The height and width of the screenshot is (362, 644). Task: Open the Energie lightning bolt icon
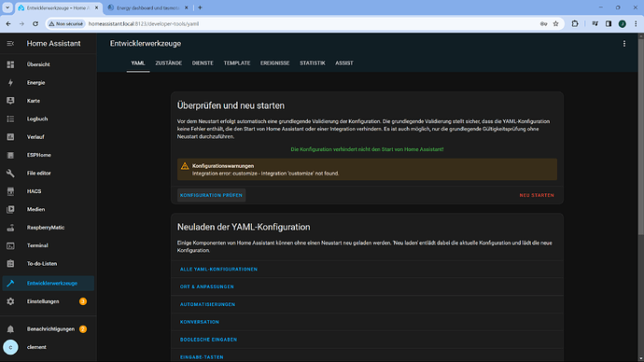(x=10, y=82)
